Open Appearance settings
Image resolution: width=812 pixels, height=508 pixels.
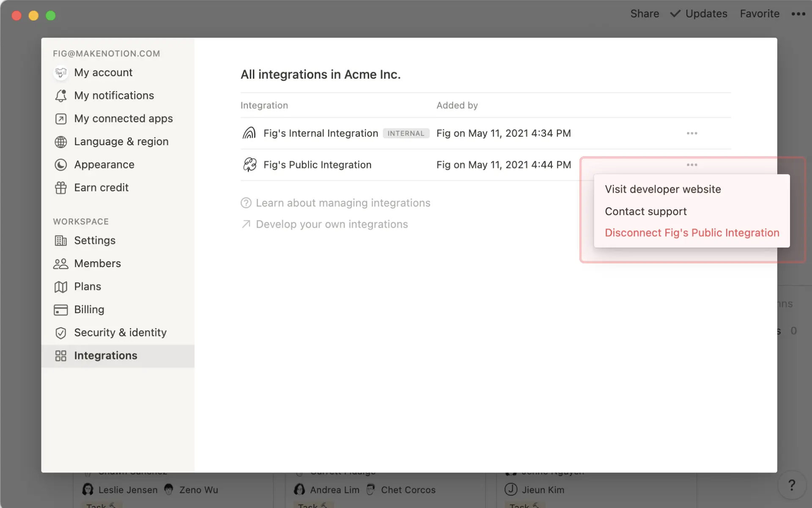point(104,165)
